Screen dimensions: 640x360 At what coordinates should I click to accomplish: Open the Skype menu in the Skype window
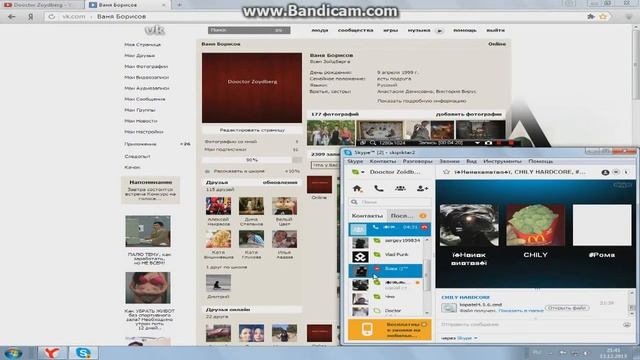[x=355, y=161]
